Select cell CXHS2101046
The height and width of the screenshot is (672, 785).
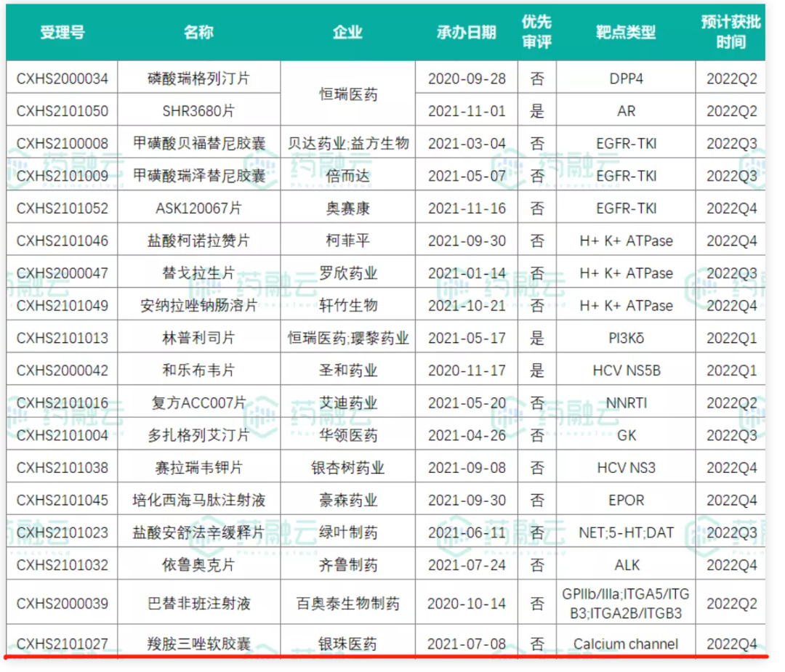[x=62, y=240]
